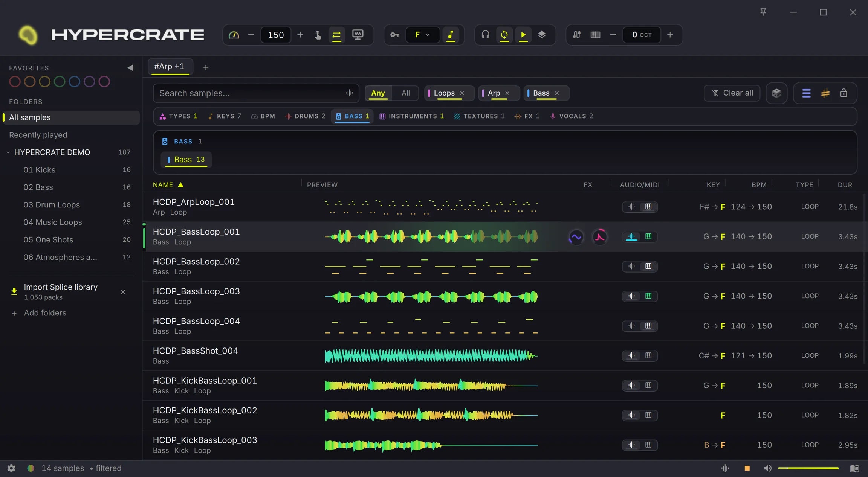Toggle the autoplay play button
The height and width of the screenshot is (477, 868).
point(523,35)
